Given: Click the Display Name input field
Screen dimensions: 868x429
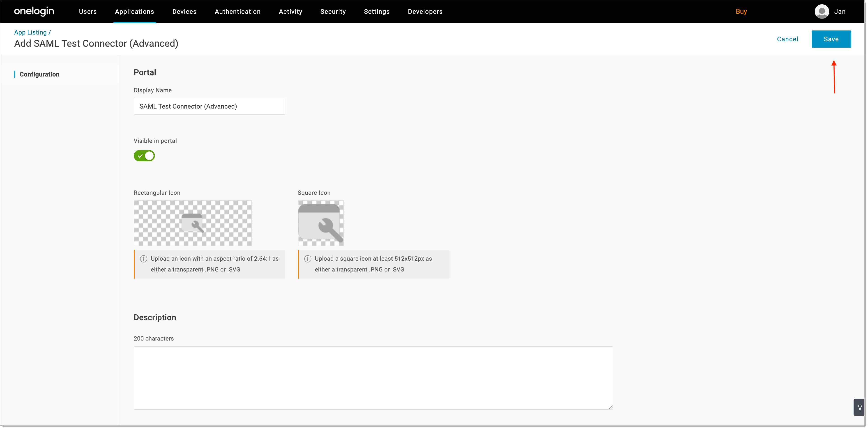Looking at the screenshot, I should 209,106.
